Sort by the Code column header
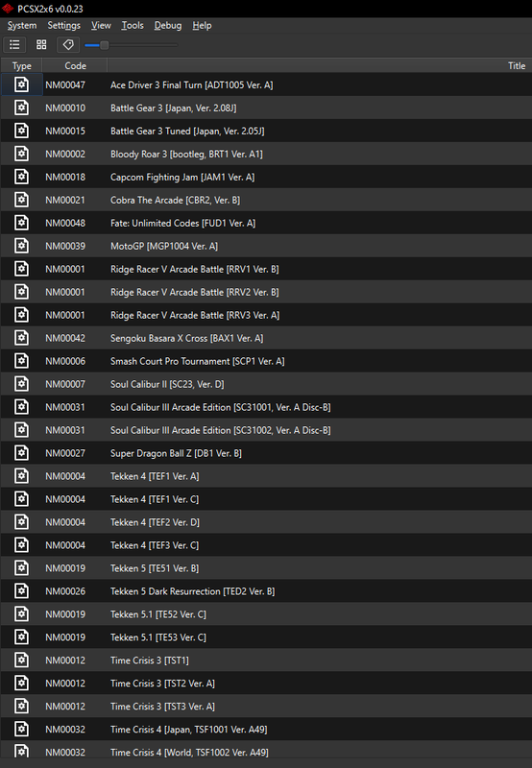This screenshot has height=768, width=532. click(75, 65)
